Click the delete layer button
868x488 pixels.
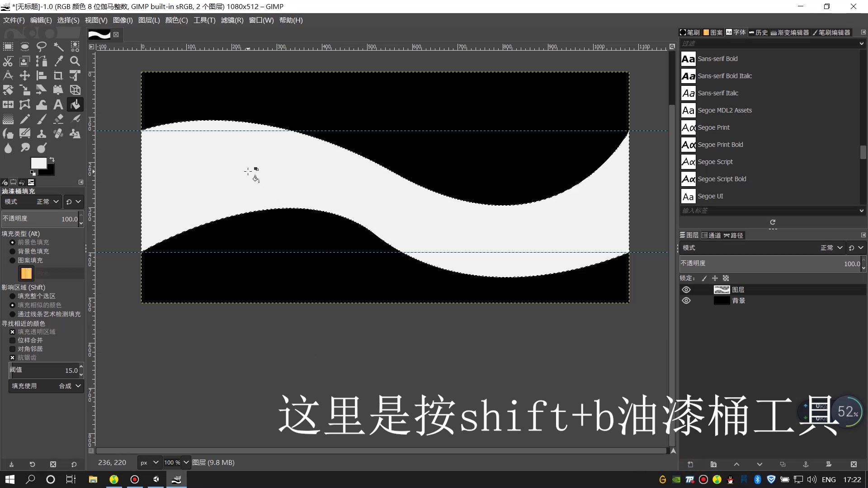854,465
